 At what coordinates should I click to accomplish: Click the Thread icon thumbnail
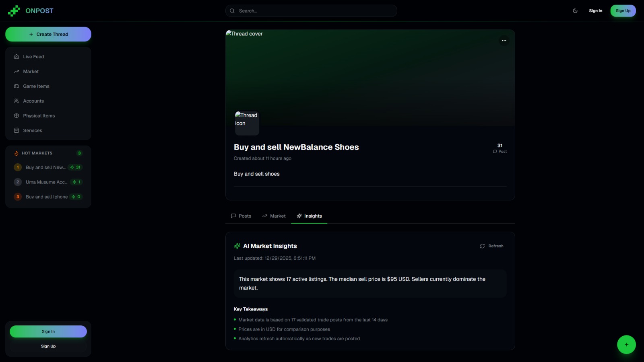[x=247, y=123]
